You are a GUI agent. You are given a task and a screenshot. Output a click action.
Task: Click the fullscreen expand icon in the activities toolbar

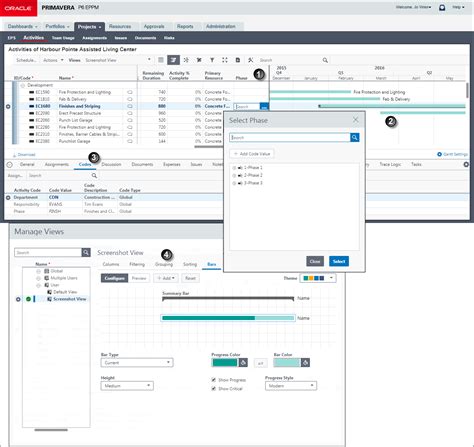tap(225, 60)
